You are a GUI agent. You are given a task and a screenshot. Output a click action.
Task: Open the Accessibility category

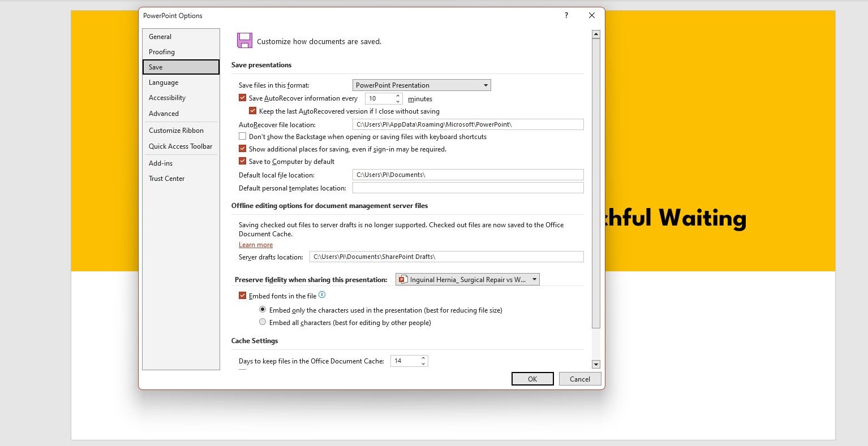pos(181,98)
